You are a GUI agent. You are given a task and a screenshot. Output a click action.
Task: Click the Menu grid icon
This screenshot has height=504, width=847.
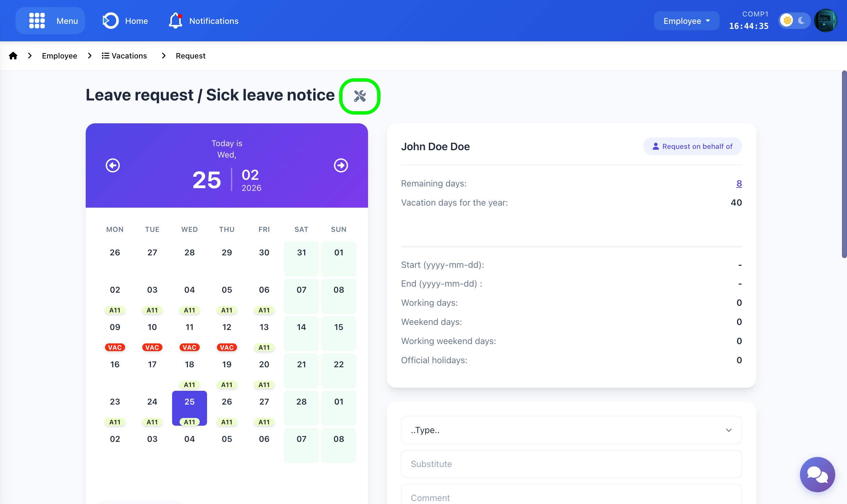(37, 21)
